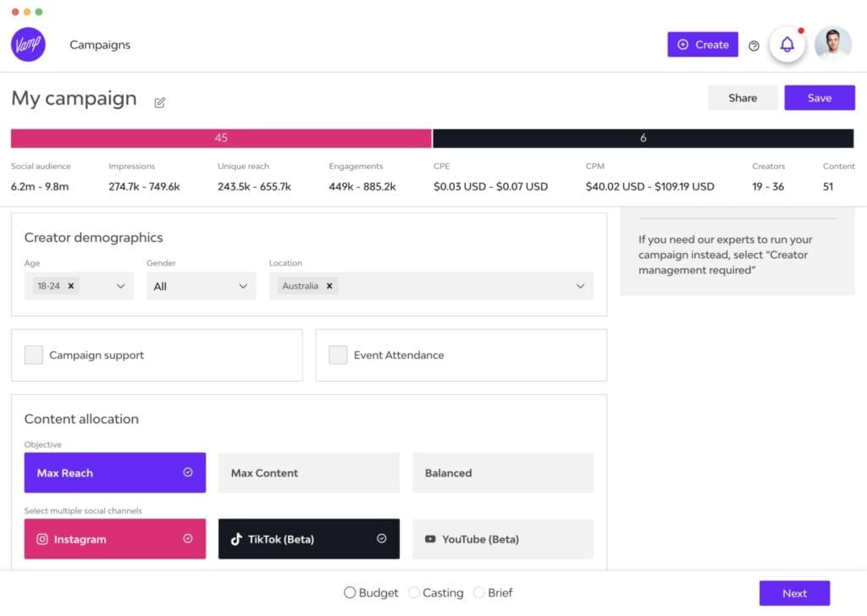
Task: Tick the Event Attendance checkbox
Action: point(338,355)
